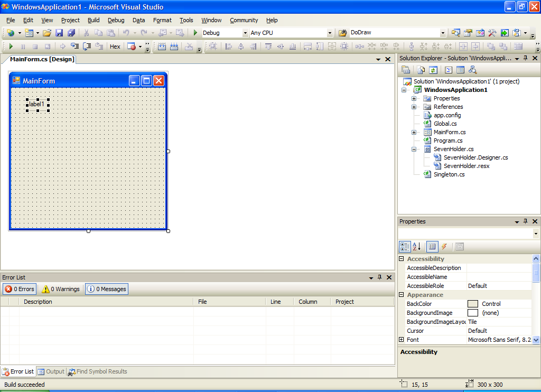Viewport: 541px width, 392px height.
Task: Toggle the 0 Messages filter
Action: [x=107, y=289]
